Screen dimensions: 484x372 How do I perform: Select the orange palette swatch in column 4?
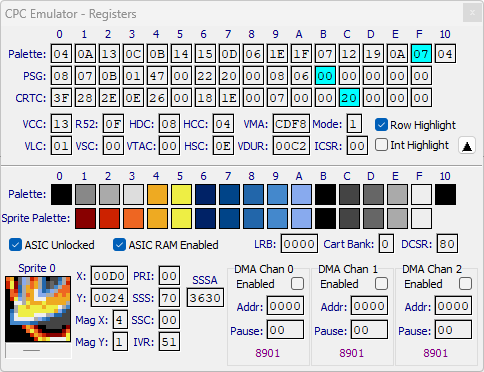pos(157,194)
